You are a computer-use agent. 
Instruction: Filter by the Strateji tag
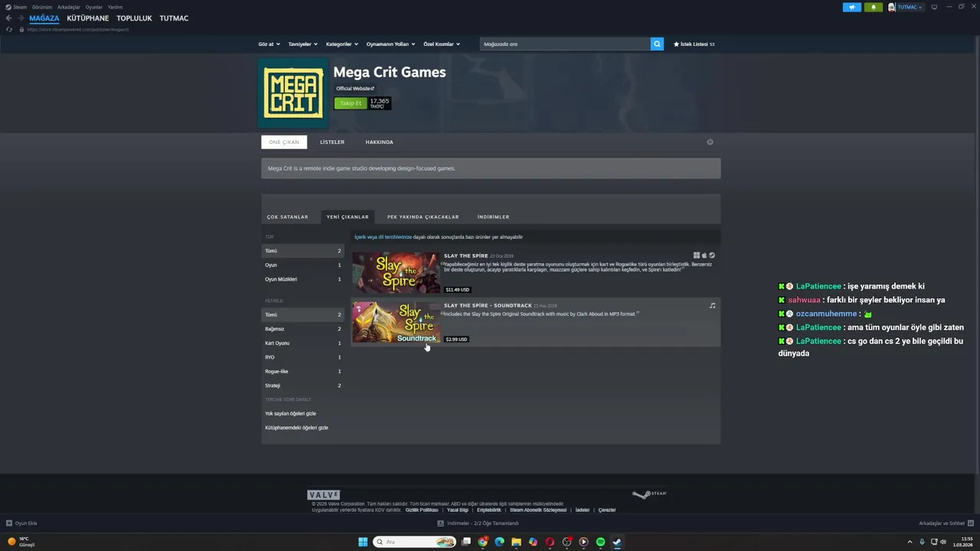pos(303,386)
